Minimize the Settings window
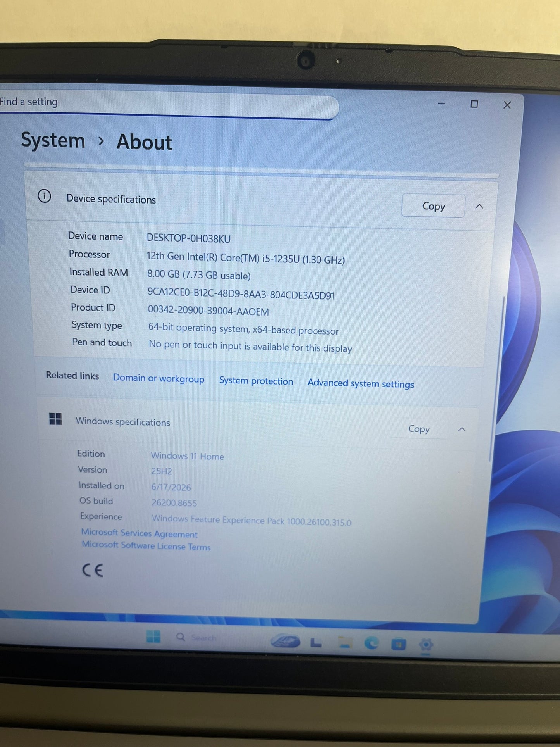560x747 pixels. click(x=441, y=104)
